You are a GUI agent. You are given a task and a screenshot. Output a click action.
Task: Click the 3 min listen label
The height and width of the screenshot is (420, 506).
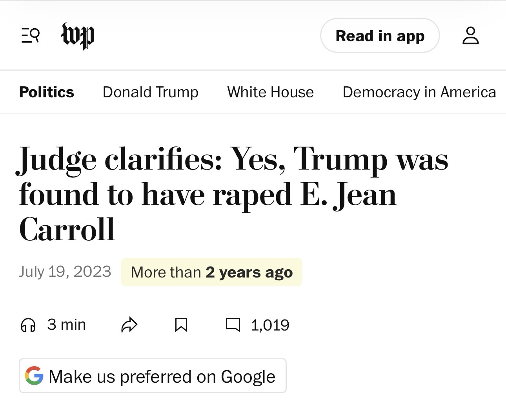(66, 325)
